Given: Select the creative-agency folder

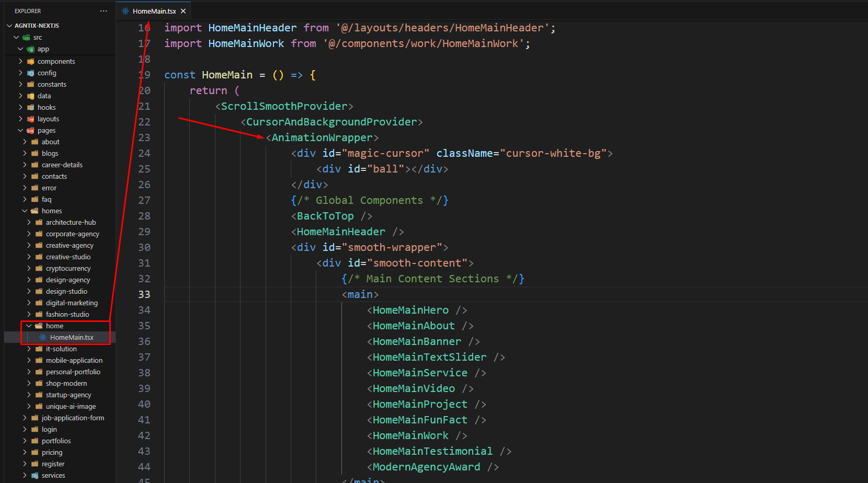Looking at the screenshot, I should pos(70,246).
